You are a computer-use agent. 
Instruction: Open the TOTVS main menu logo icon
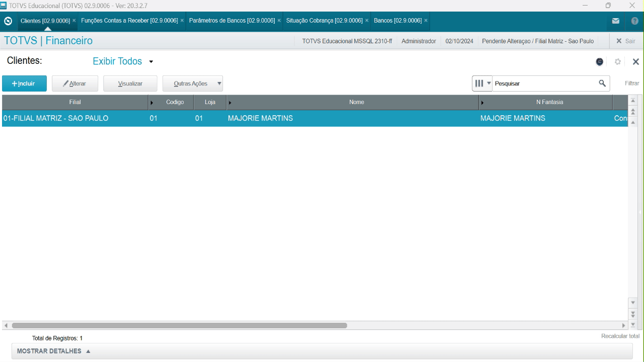click(8, 21)
